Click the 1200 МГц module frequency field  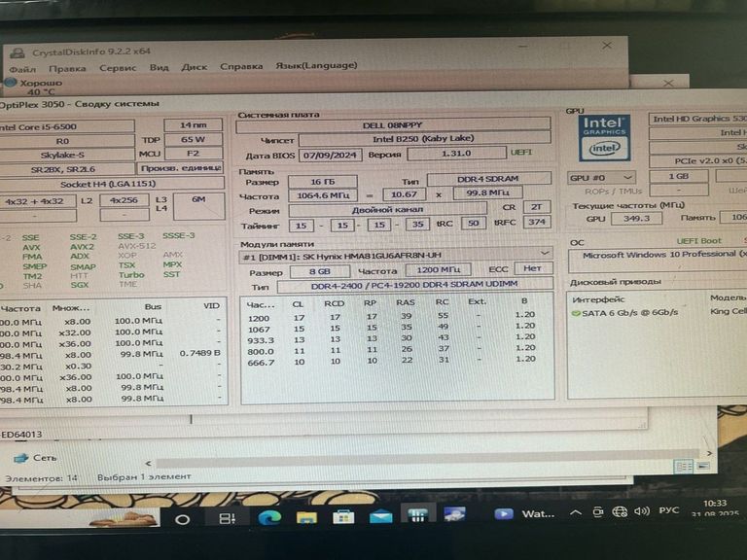tap(438, 269)
